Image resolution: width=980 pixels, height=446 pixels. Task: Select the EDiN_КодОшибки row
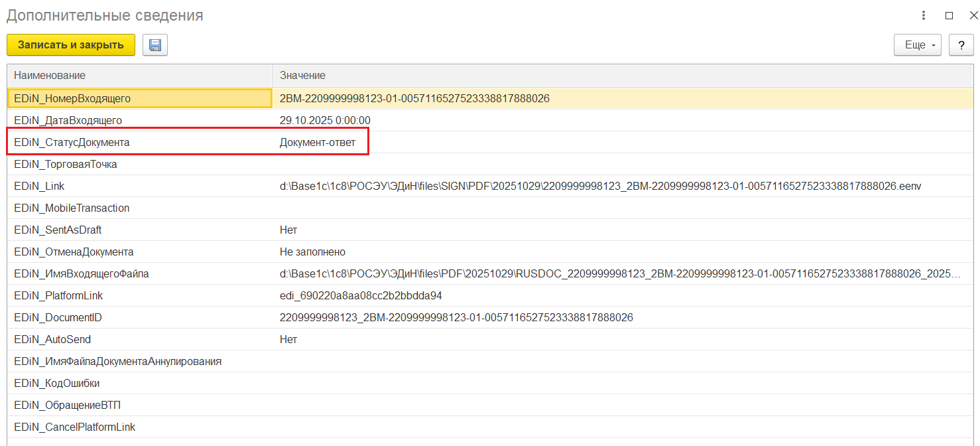coord(57,383)
